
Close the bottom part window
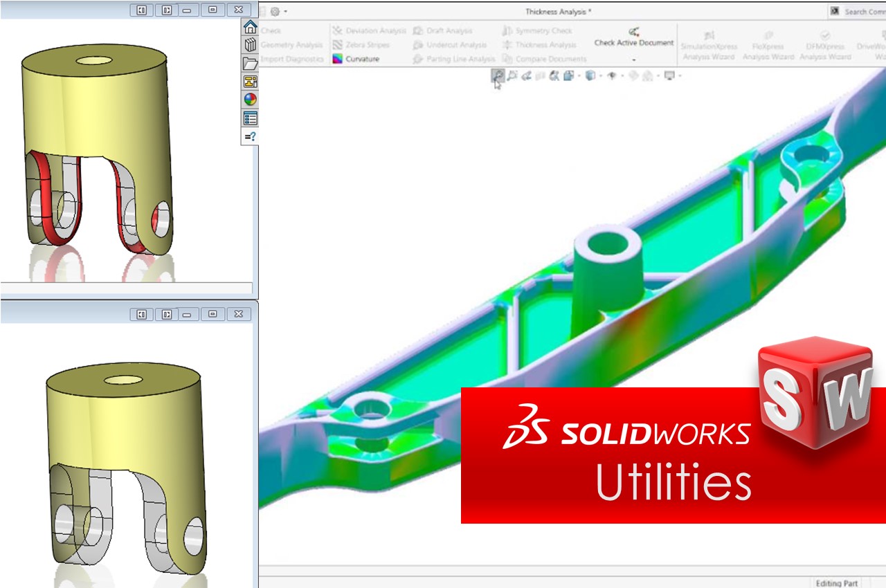(x=238, y=314)
